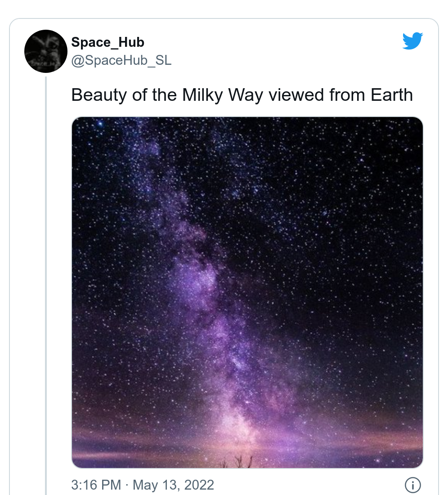
Task: Open the Milky Way photo
Action: [247, 292]
